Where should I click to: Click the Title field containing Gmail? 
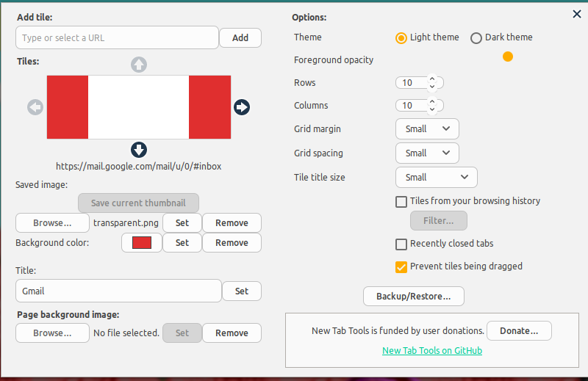pyautogui.click(x=118, y=291)
